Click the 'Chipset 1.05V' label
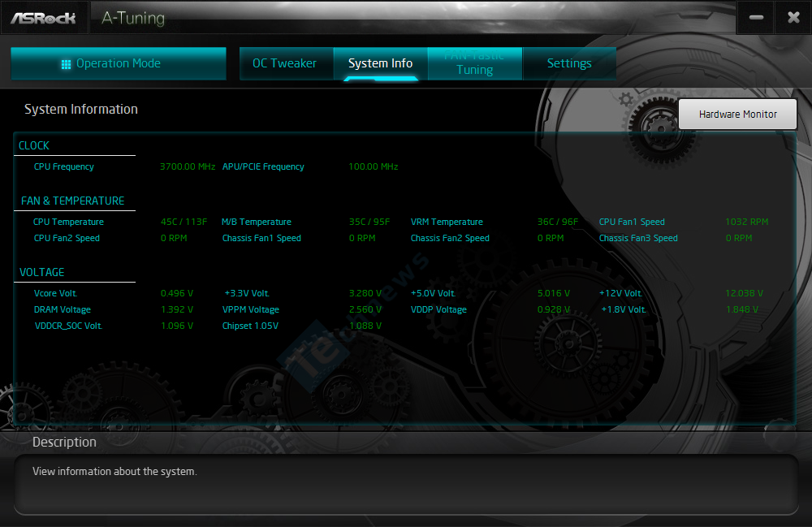The height and width of the screenshot is (527, 812). pos(250,326)
